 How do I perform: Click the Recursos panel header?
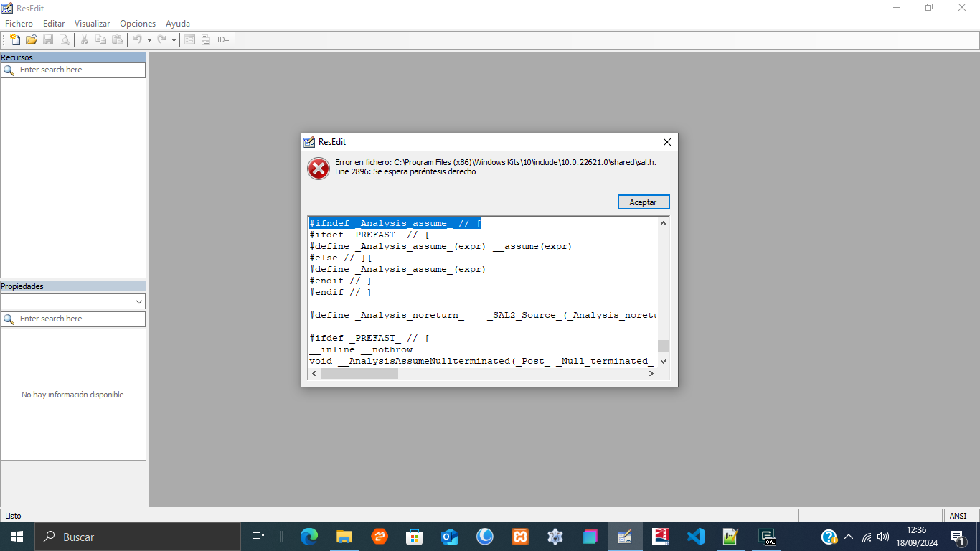click(73, 57)
